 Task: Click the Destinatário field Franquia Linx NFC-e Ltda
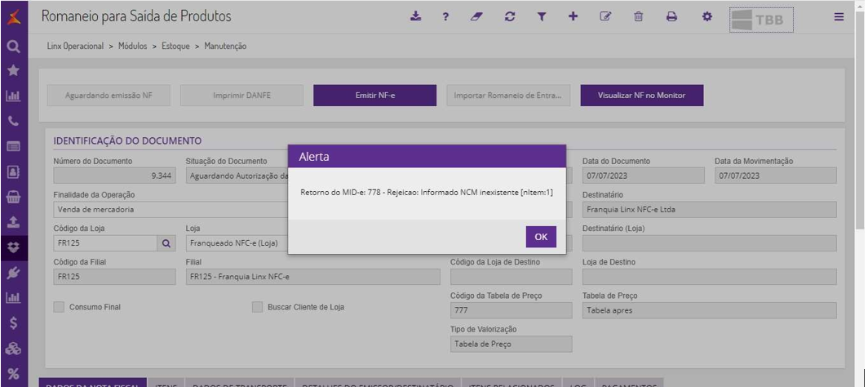[x=709, y=209]
